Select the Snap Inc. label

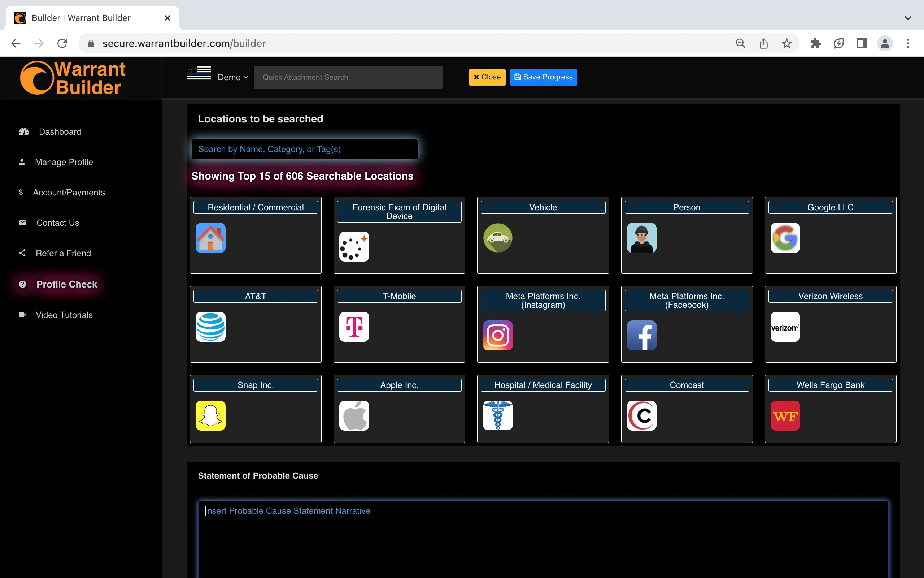click(256, 385)
